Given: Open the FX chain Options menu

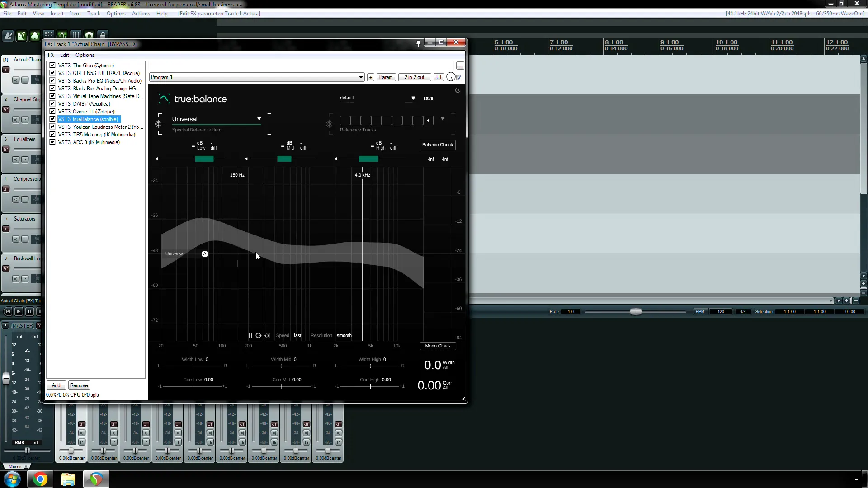Looking at the screenshot, I should point(85,55).
